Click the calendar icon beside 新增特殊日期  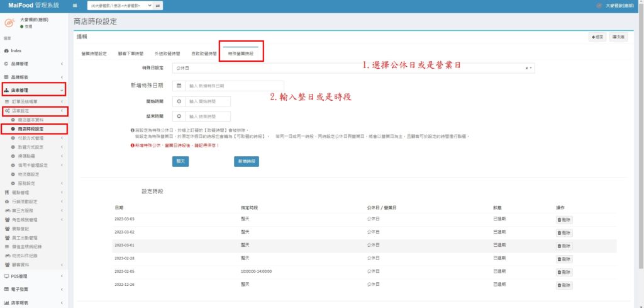(x=179, y=86)
